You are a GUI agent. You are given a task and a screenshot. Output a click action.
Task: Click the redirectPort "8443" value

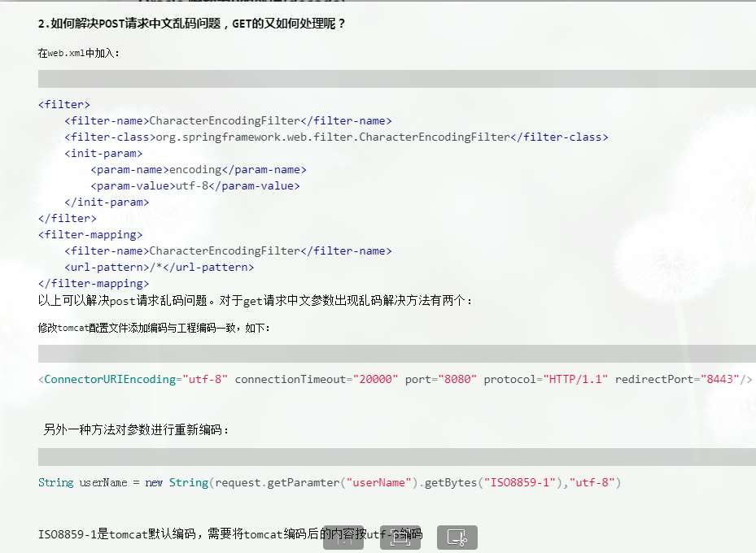[720, 380]
